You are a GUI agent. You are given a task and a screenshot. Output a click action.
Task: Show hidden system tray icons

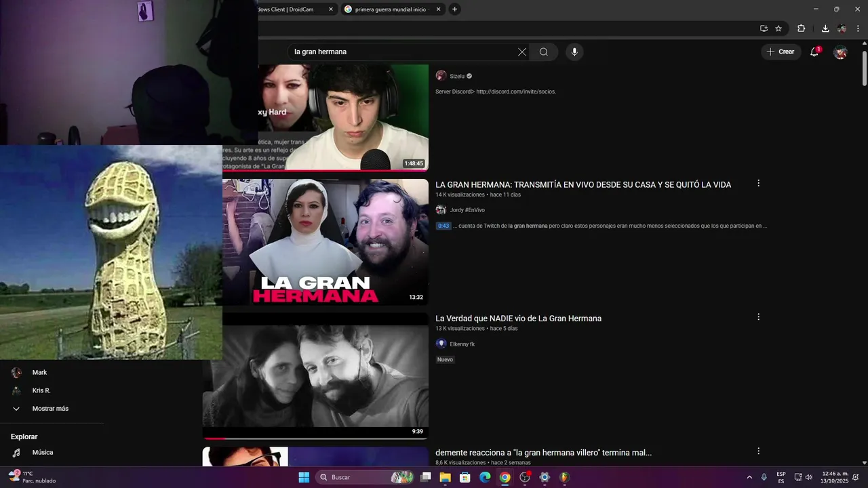[749, 477]
